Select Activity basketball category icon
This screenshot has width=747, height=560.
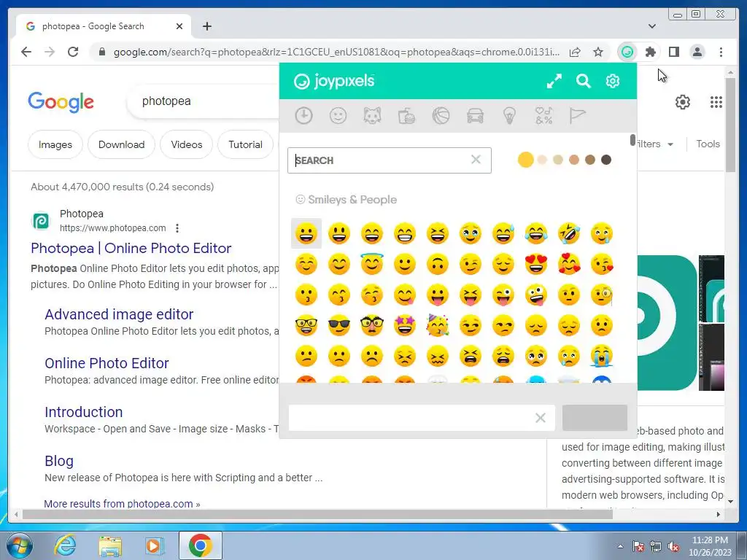(x=441, y=116)
